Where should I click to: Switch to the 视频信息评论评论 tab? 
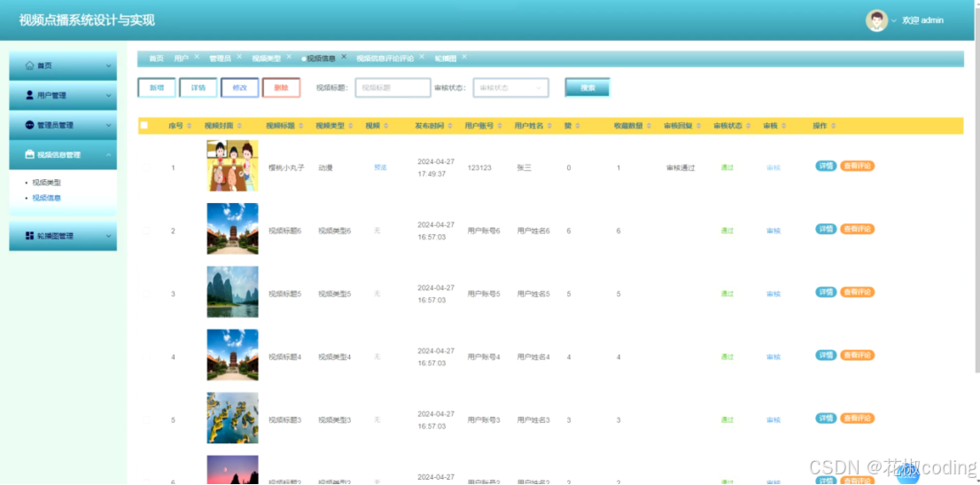pos(385,59)
